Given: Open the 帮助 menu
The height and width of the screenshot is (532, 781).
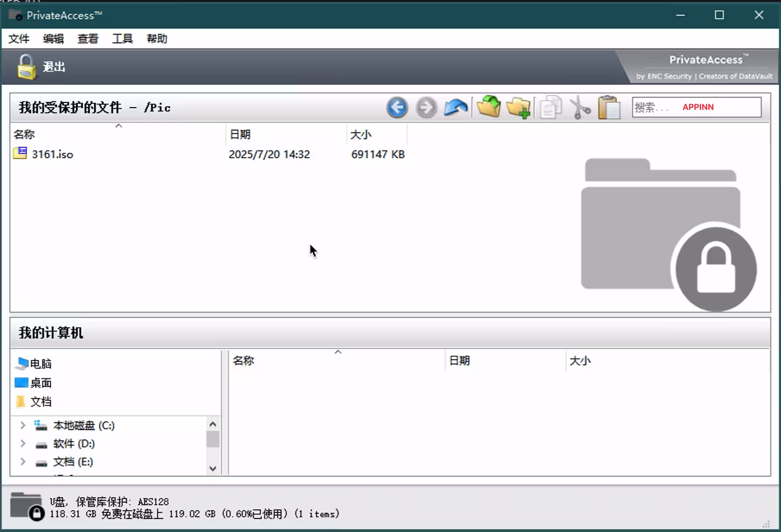Looking at the screenshot, I should [157, 39].
